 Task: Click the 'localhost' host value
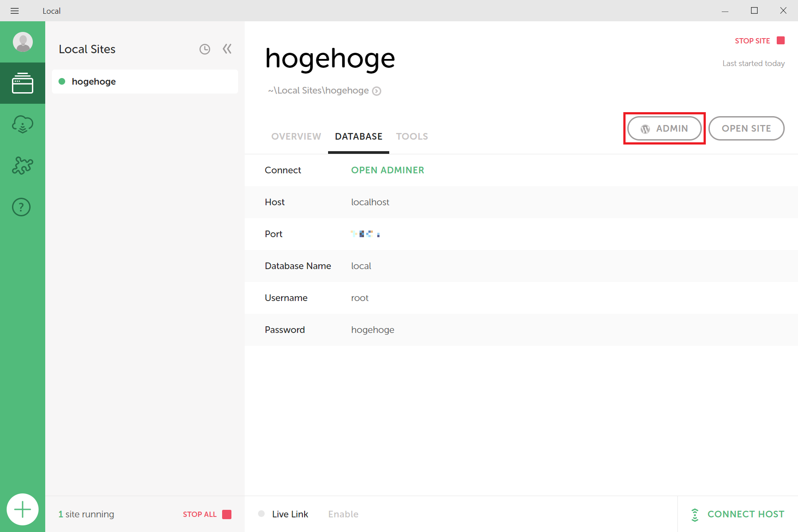tap(370, 202)
